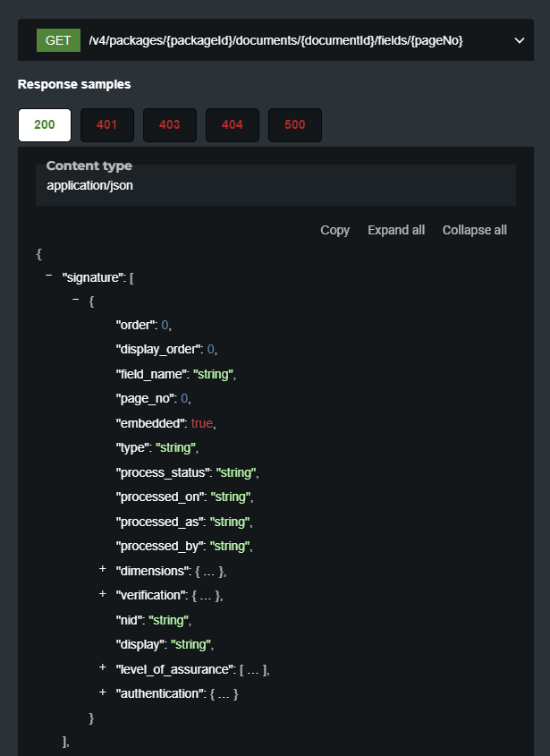Viewport: 550px width, 756px height.
Task: Collapse the first signature object
Action: [x=75, y=301]
